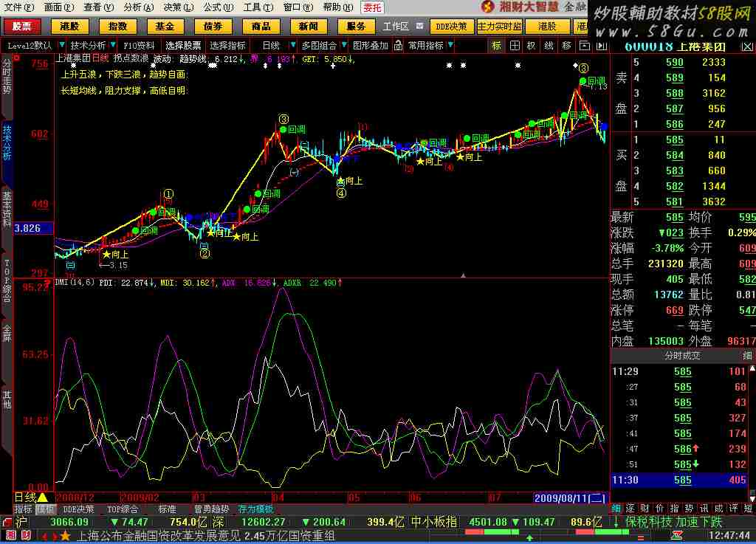Viewport: 756px width, 544px height.
Task: Select the 讯 tab at bottom right
Action: click(704, 509)
